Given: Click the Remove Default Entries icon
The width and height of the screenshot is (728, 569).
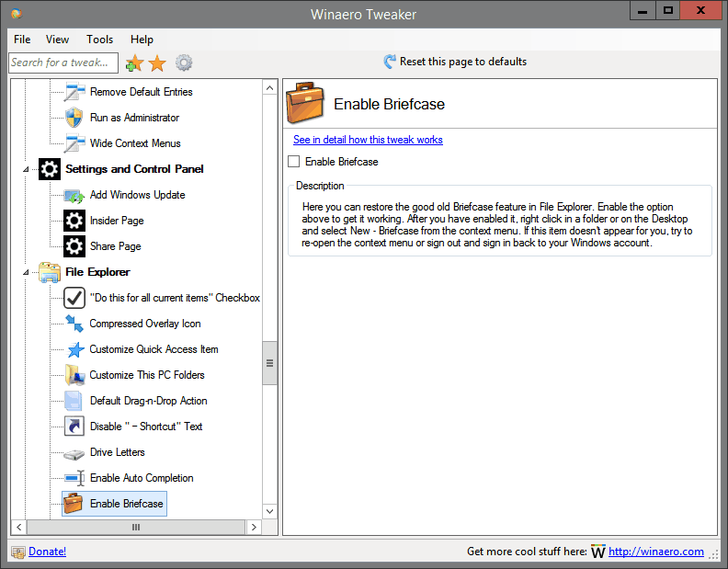Looking at the screenshot, I should [x=74, y=92].
